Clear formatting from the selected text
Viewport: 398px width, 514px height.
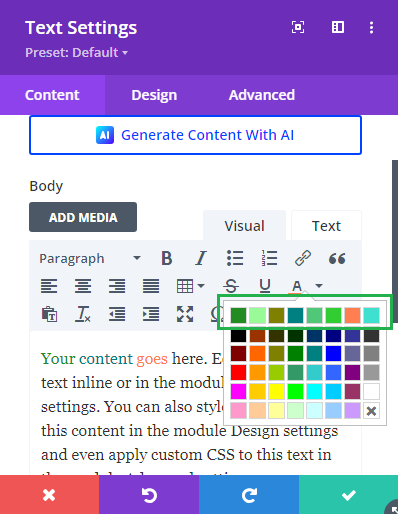(x=83, y=314)
